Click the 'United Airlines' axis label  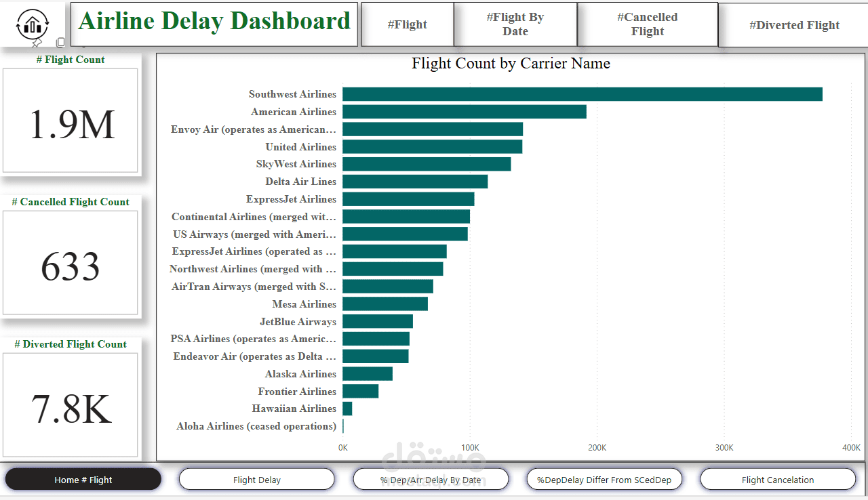[x=301, y=147]
